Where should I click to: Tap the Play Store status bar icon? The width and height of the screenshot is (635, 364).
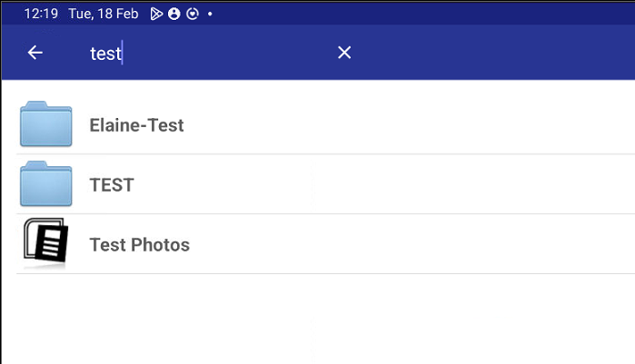click(x=157, y=15)
